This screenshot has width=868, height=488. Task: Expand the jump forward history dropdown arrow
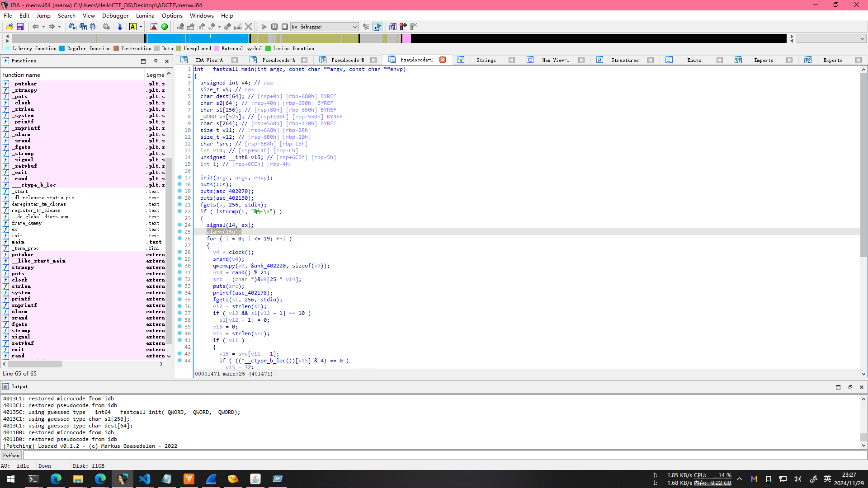pyautogui.click(x=59, y=27)
